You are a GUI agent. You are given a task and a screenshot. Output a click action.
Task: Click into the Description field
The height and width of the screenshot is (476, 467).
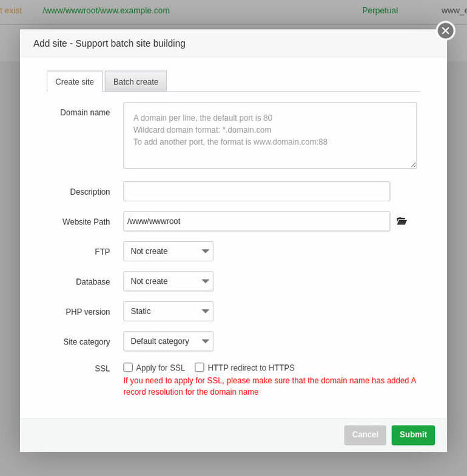257,191
